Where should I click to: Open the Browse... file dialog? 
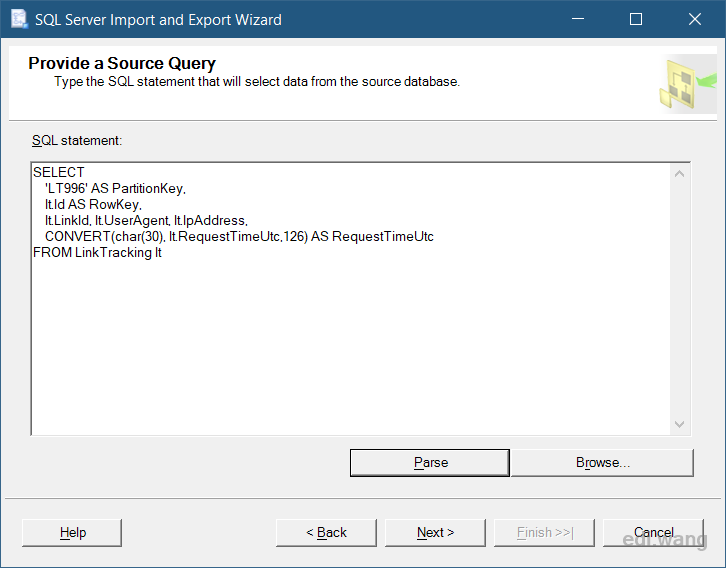(602, 462)
